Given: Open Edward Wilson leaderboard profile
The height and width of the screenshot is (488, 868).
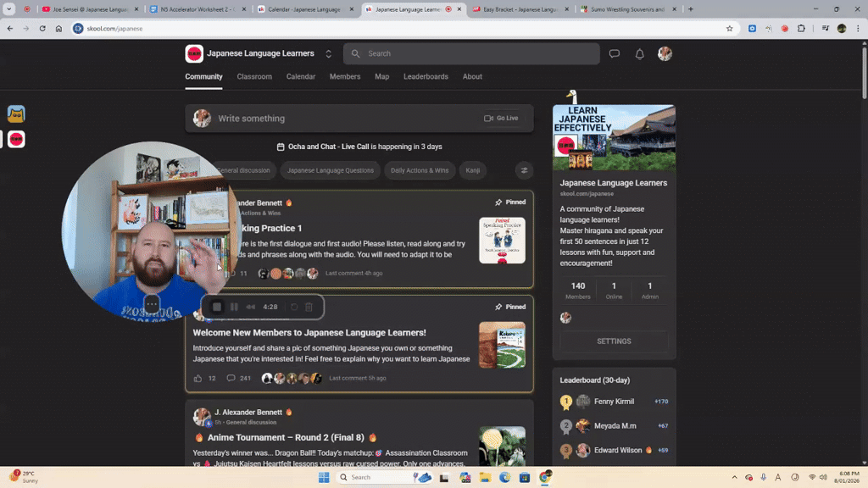Looking at the screenshot, I should pos(618,451).
